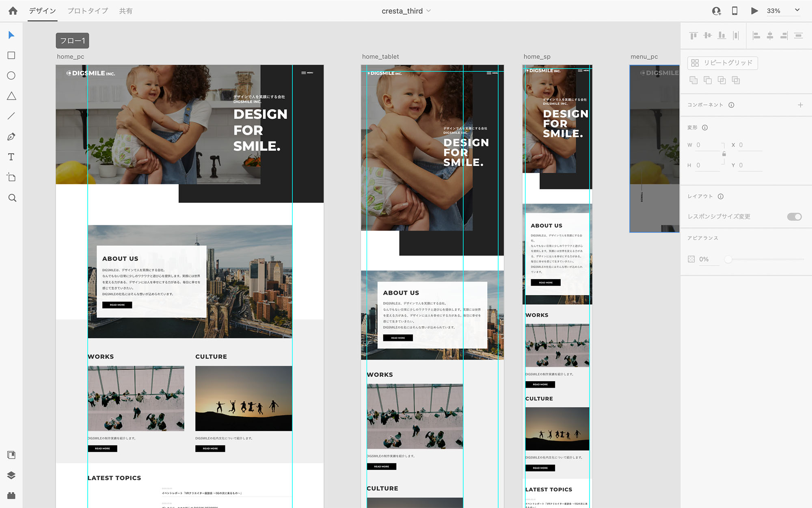Select the Rectangle tool
Screen dimensions: 812x508
click(11, 55)
